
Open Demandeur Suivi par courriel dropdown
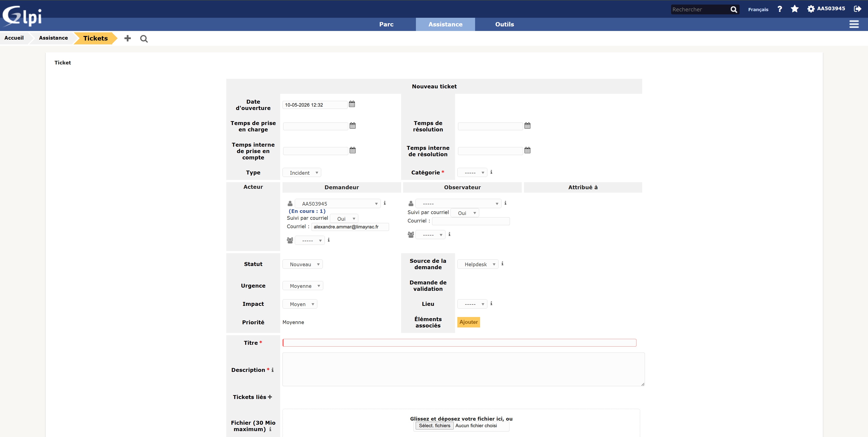(344, 219)
